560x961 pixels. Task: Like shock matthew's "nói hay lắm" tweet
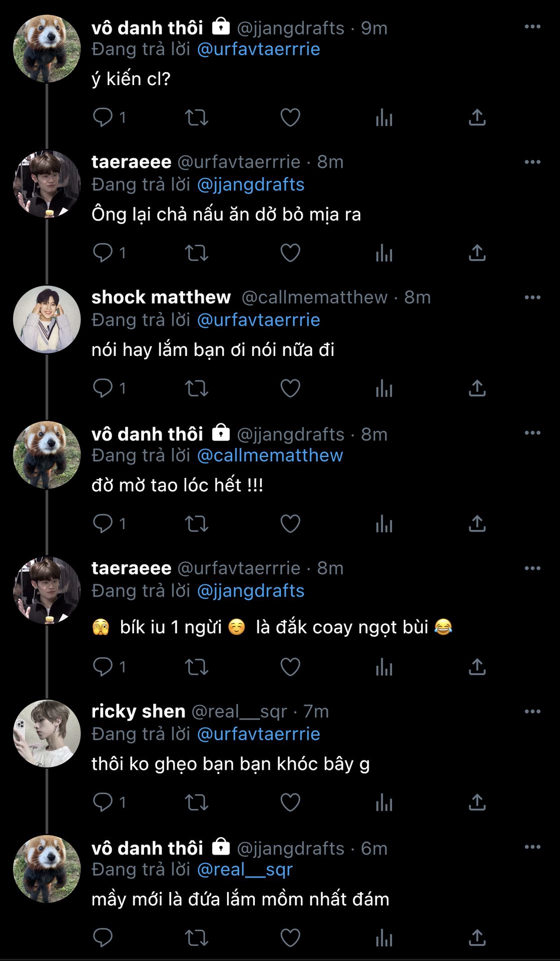[290, 388]
